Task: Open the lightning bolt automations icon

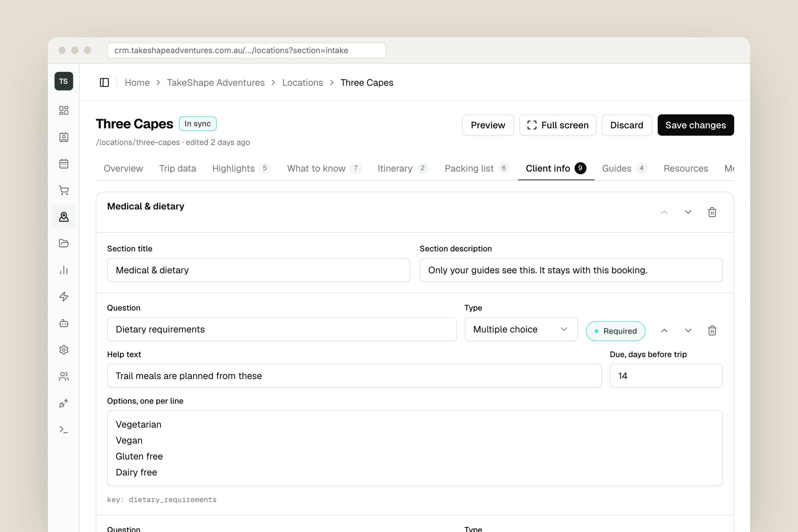Action: coord(64,297)
